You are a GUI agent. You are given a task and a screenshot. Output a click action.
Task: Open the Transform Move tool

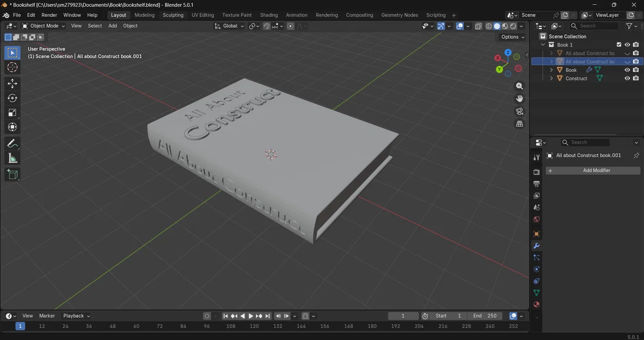pyautogui.click(x=12, y=83)
